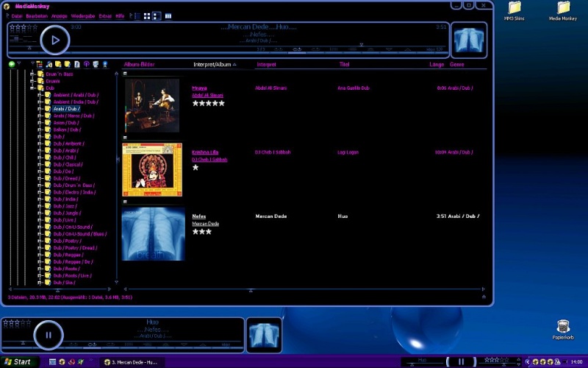This screenshot has height=368, width=588.
Task: Click the computer icon in tree toolbar
Action: pos(96,64)
